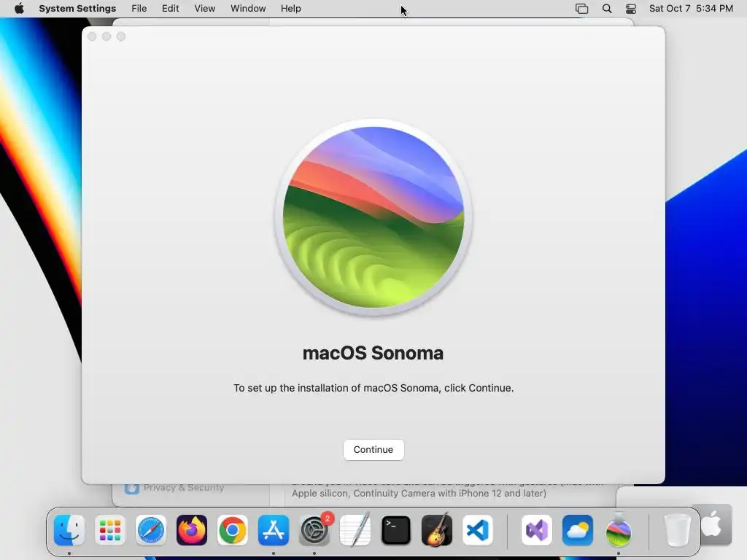Launch Visual Studio (purple) from the Dock
Viewport: 747px width, 560px height.
537,530
